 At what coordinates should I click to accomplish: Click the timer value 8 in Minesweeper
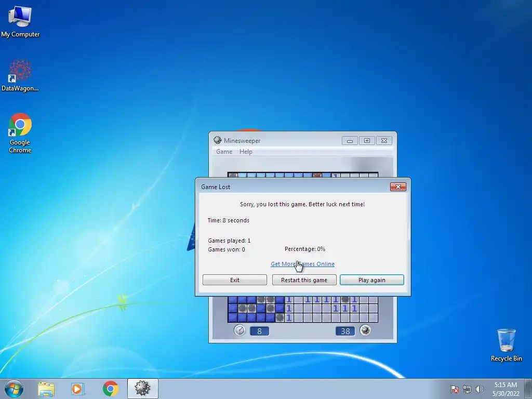[260, 331]
